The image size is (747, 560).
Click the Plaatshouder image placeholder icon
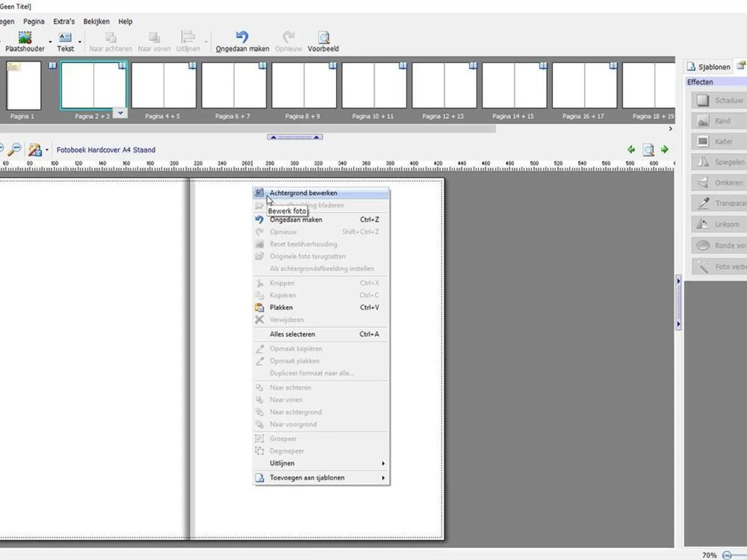coord(25,37)
